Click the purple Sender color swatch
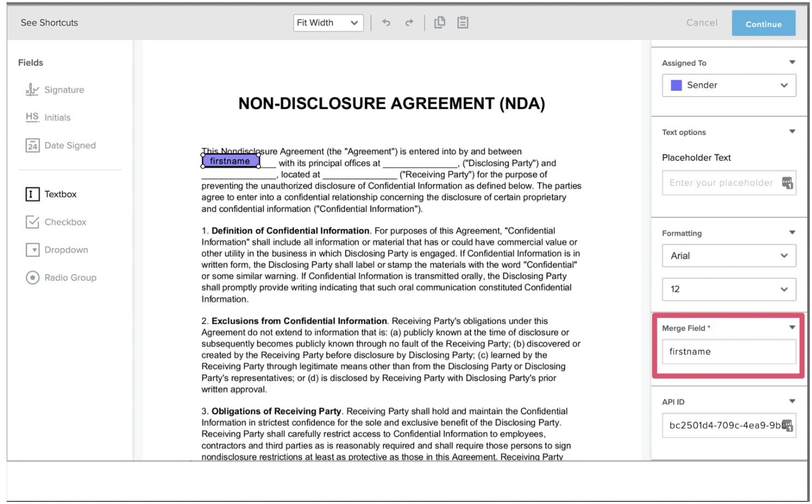The image size is (812, 504). pyautogui.click(x=676, y=85)
